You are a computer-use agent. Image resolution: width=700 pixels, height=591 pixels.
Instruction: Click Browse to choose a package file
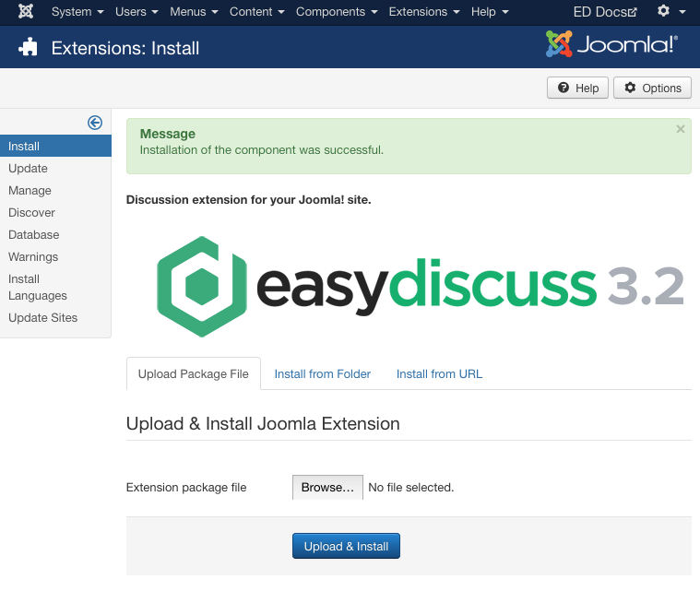(x=327, y=488)
